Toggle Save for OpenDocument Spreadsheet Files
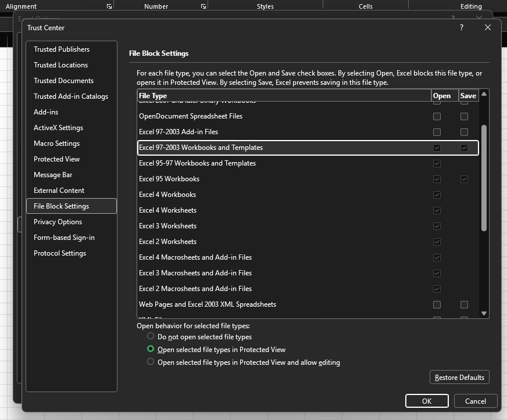Image resolution: width=507 pixels, height=420 pixels. click(464, 116)
